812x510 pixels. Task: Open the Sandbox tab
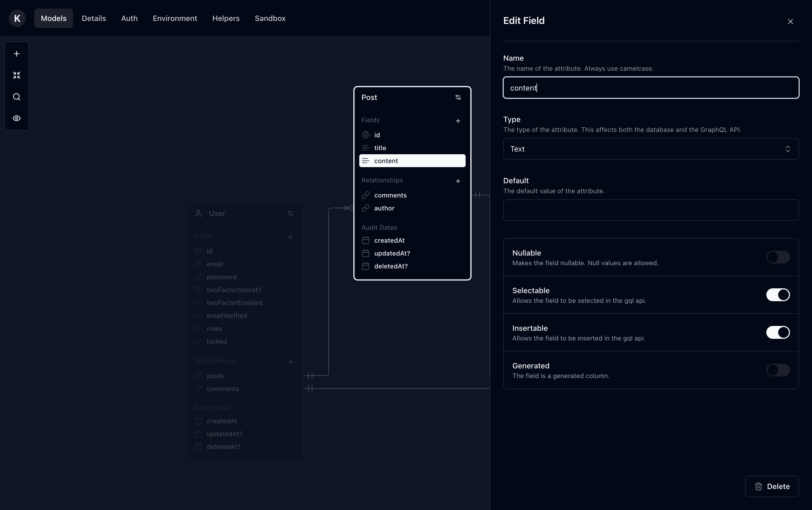[270, 18]
